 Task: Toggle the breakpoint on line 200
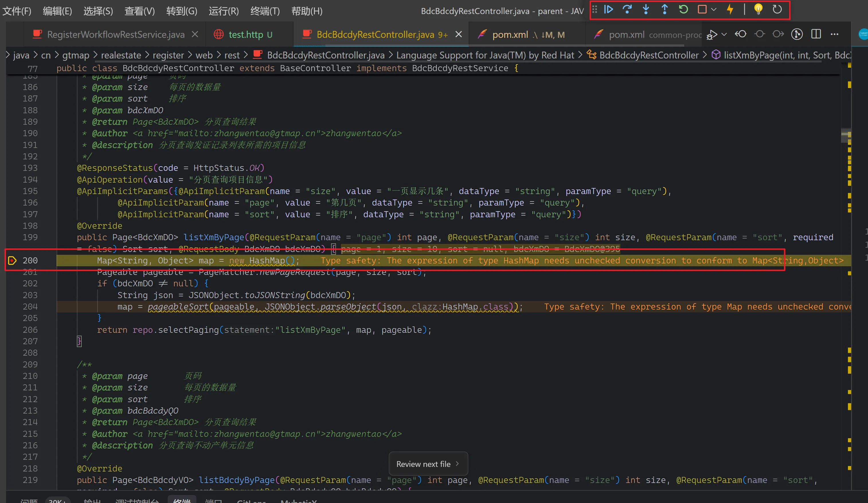(12, 261)
